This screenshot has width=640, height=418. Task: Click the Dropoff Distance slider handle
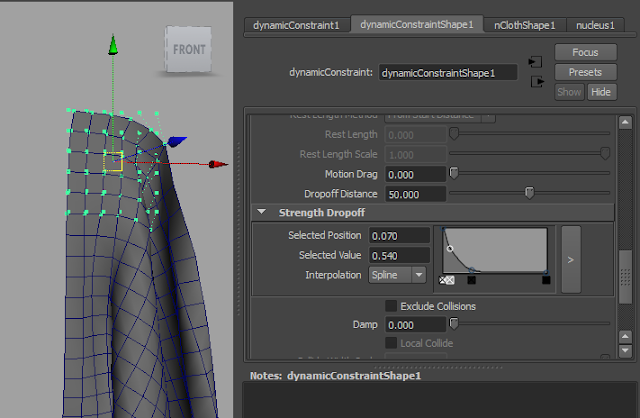[529, 193]
